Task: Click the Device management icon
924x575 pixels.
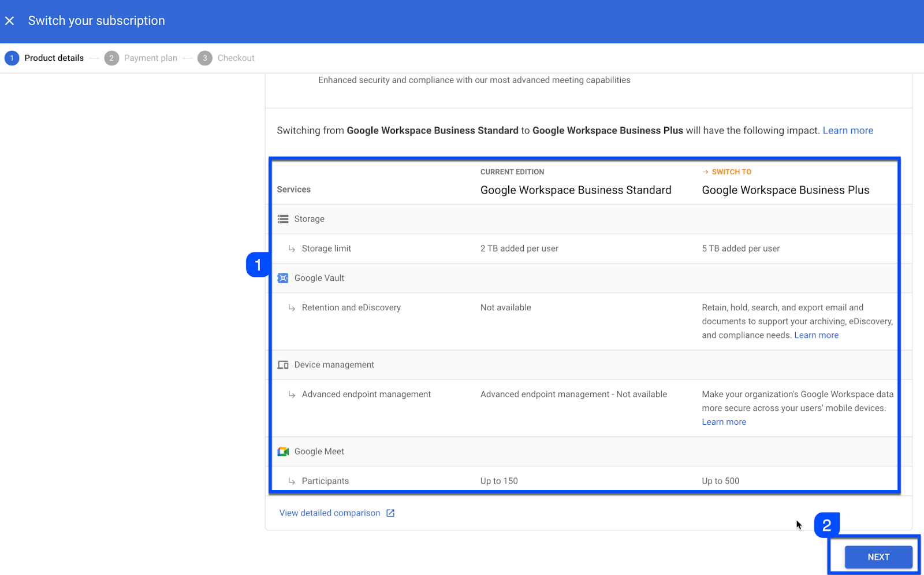Action: click(x=283, y=365)
